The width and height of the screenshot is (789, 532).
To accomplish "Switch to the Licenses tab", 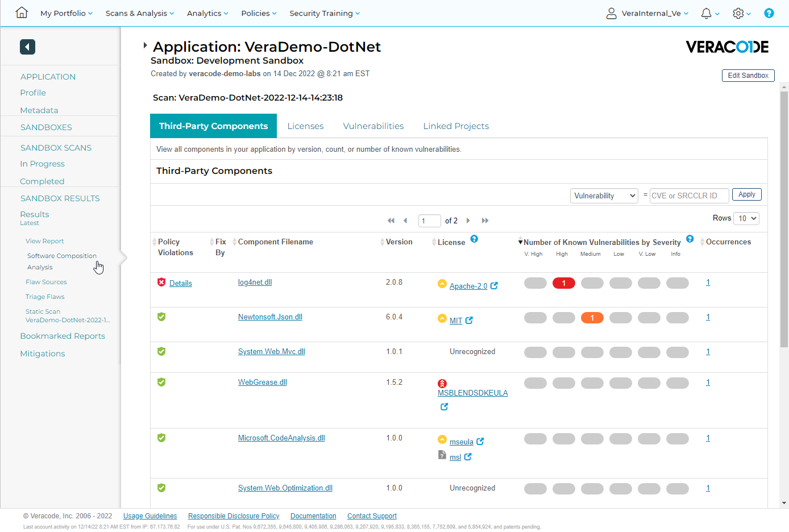I will pos(305,126).
